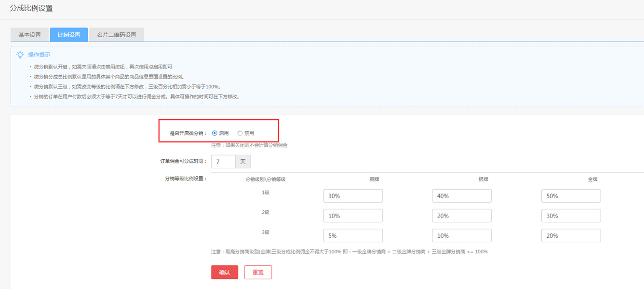
Task: Switch to the 基本设置 tab
Action: pyautogui.click(x=29, y=35)
